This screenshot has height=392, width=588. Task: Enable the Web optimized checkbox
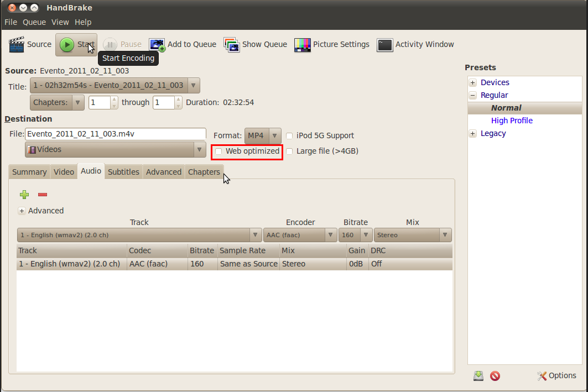point(218,151)
